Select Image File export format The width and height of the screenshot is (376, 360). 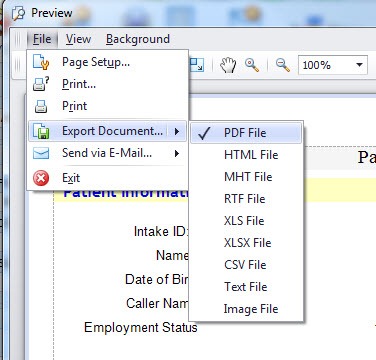246,309
